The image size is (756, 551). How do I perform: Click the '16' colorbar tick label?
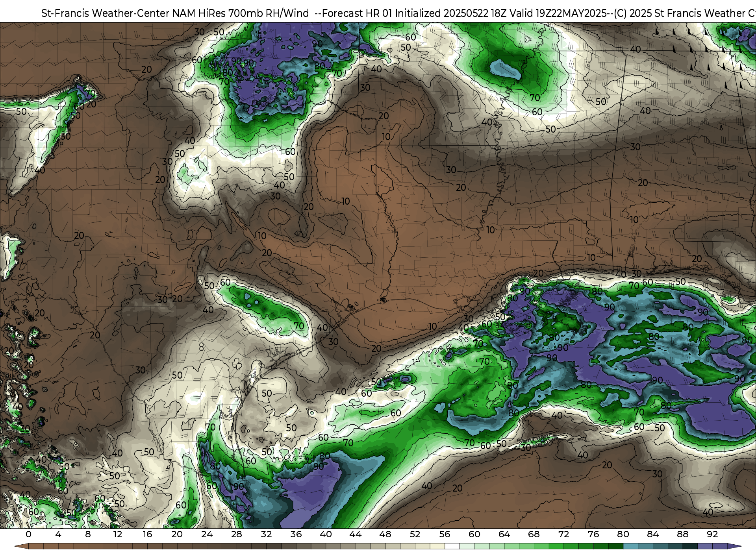pos(147,534)
